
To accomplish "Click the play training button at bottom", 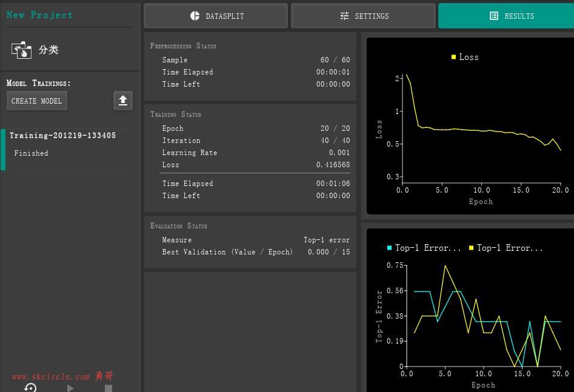I will point(70,388).
